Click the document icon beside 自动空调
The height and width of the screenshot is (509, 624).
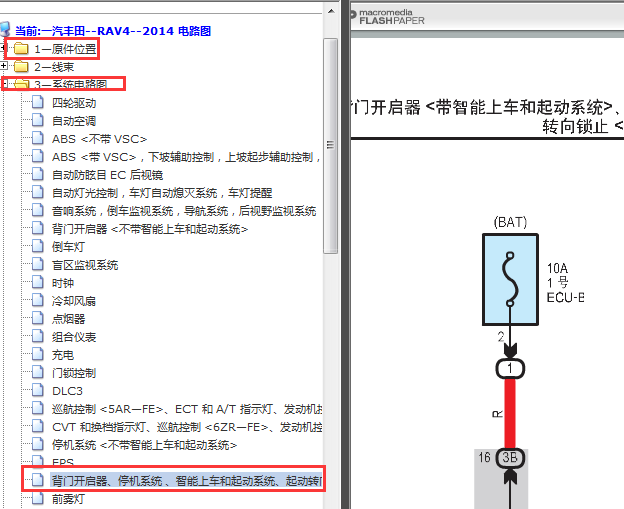click(38, 121)
